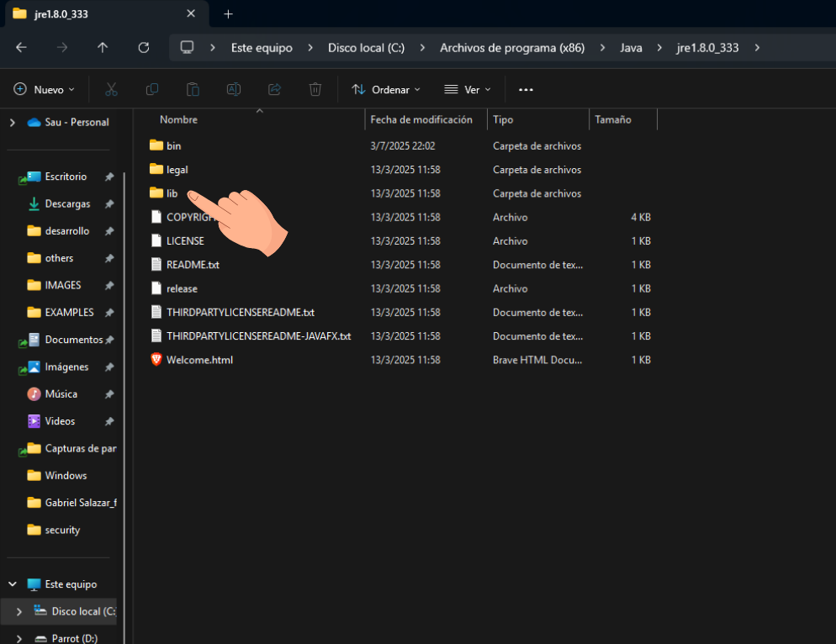This screenshot has width=836, height=644.
Task: Unpin Descargas using its pin icon
Action: tap(109, 203)
